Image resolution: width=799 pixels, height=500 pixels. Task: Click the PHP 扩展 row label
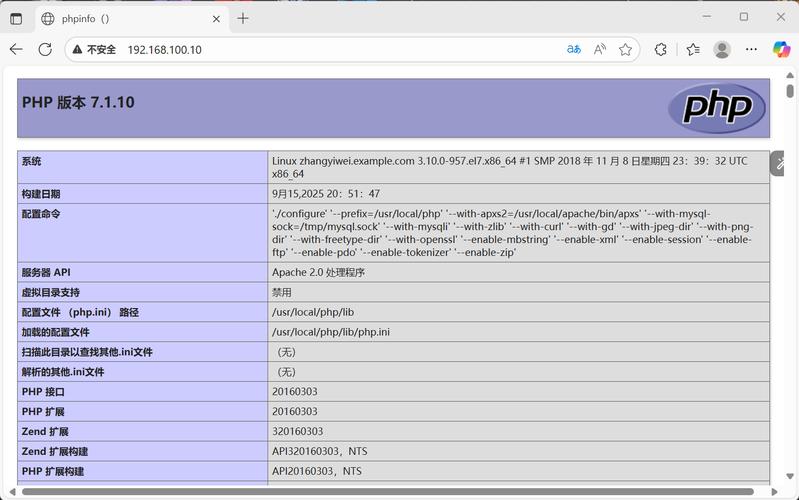[43, 412]
